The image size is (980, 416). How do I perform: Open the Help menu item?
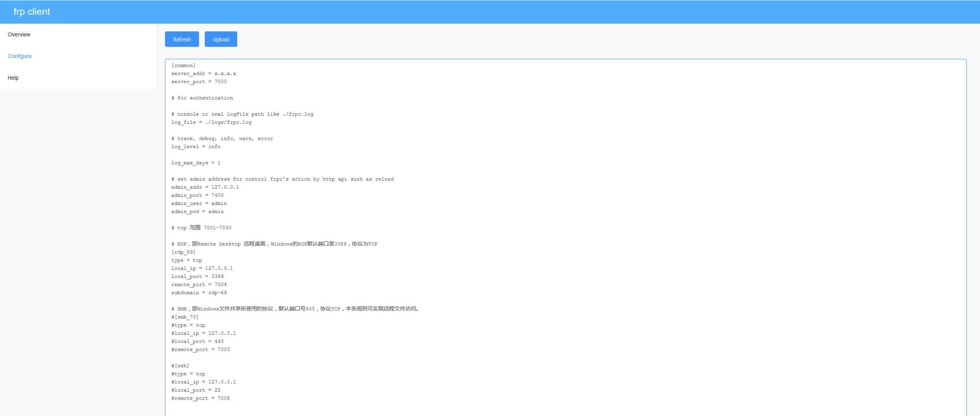pyautogui.click(x=13, y=78)
